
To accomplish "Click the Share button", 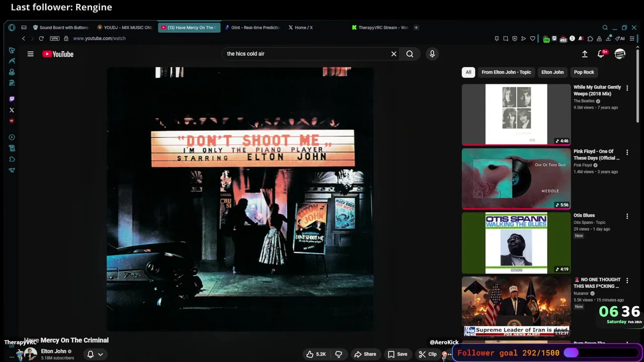I will (365, 354).
